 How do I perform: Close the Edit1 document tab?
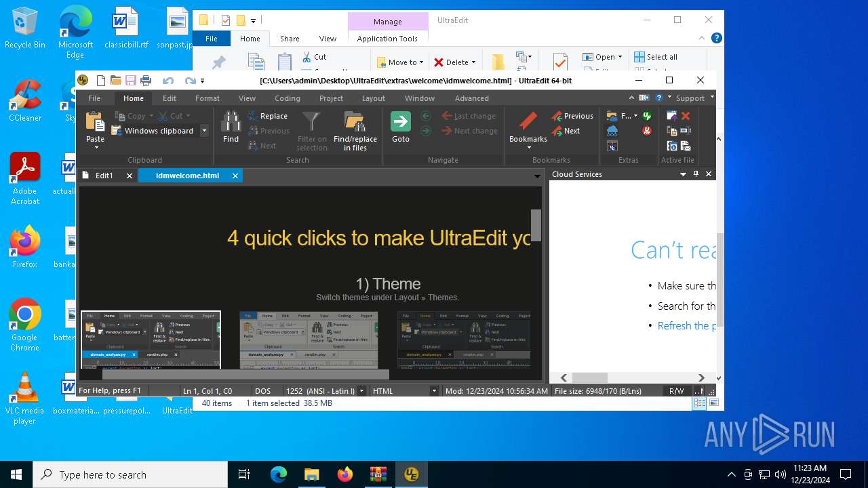click(130, 176)
